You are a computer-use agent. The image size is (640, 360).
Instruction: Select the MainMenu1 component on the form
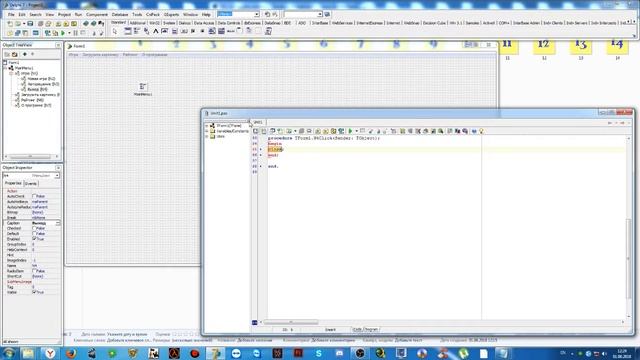click(x=143, y=87)
